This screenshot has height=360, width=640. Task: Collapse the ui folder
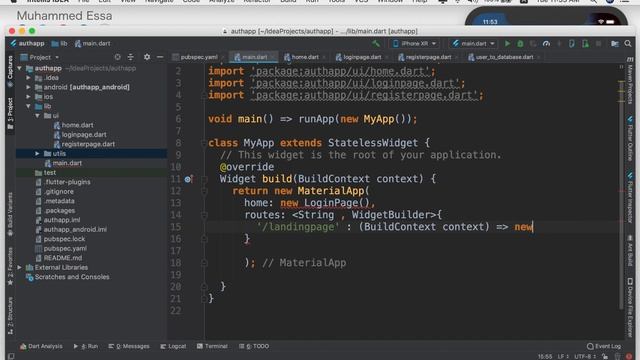point(38,116)
